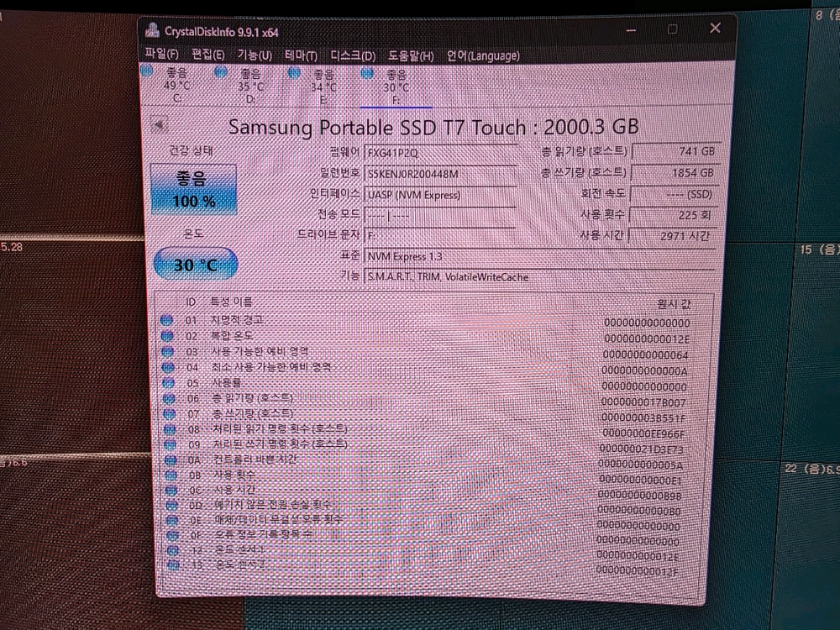Open the 편집(E) menu
The image size is (840, 630).
tap(207, 55)
